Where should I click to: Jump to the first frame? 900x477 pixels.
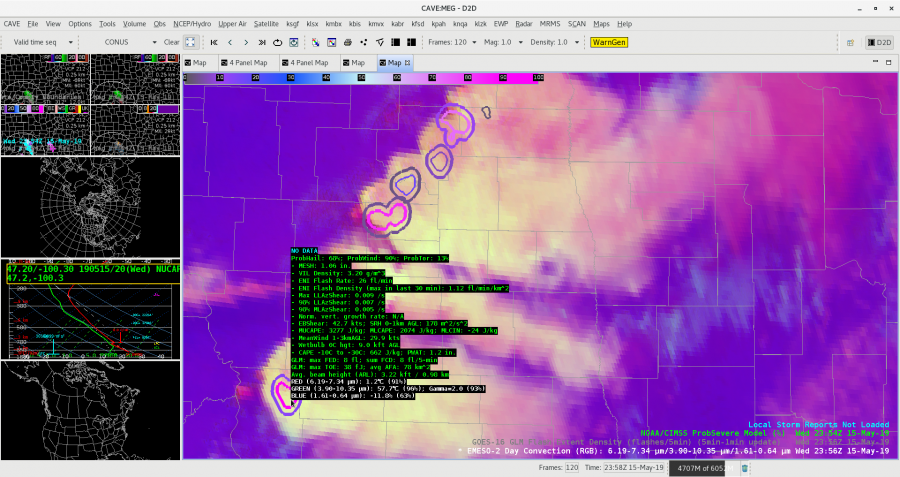(214, 43)
